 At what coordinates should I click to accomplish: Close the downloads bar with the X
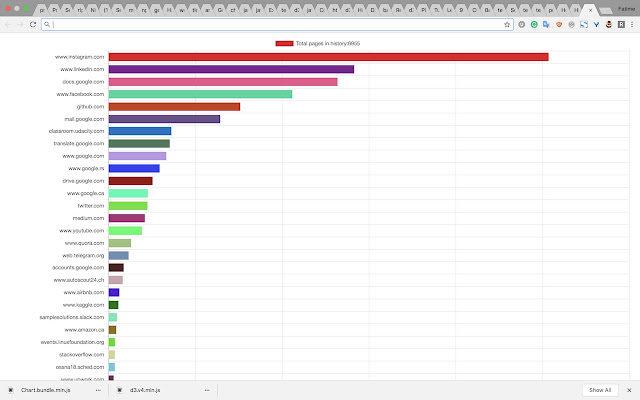(x=629, y=390)
